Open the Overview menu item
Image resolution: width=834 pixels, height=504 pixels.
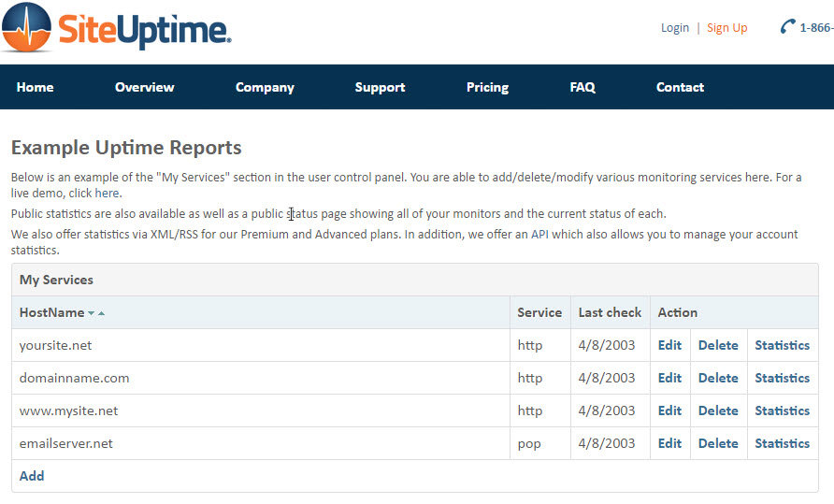point(145,87)
